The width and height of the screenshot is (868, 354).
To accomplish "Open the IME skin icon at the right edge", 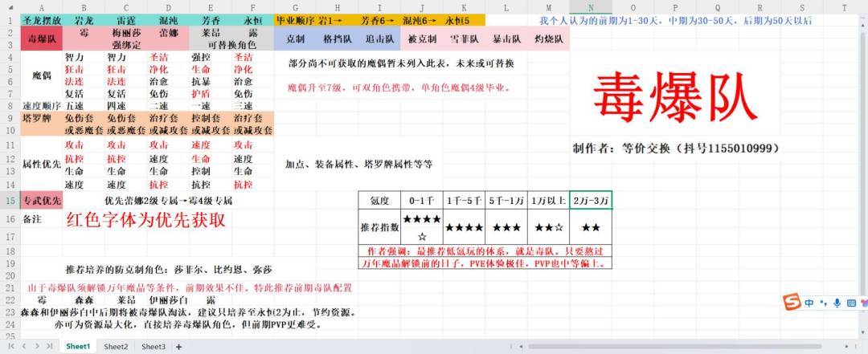I will [863, 303].
